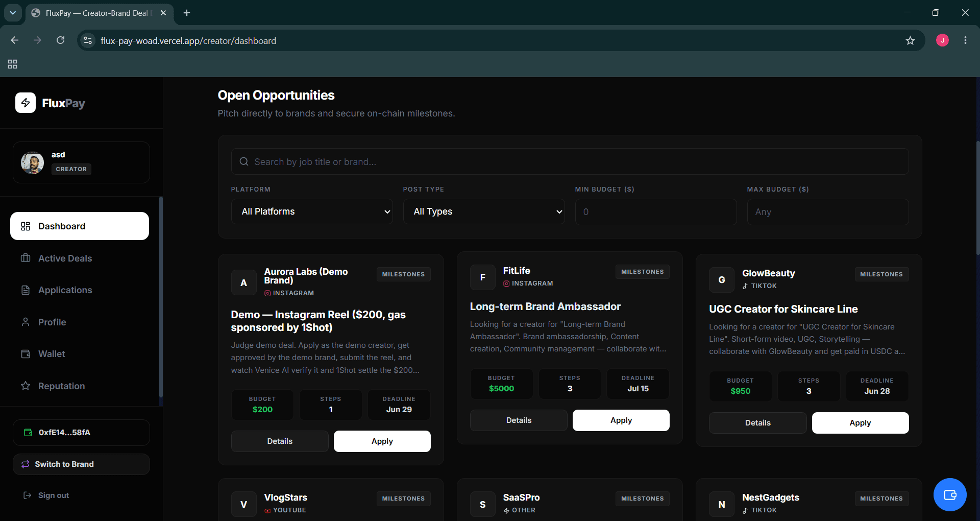
Task: Click Sign out in the sidebar
Action: click(x=46, y=495)
